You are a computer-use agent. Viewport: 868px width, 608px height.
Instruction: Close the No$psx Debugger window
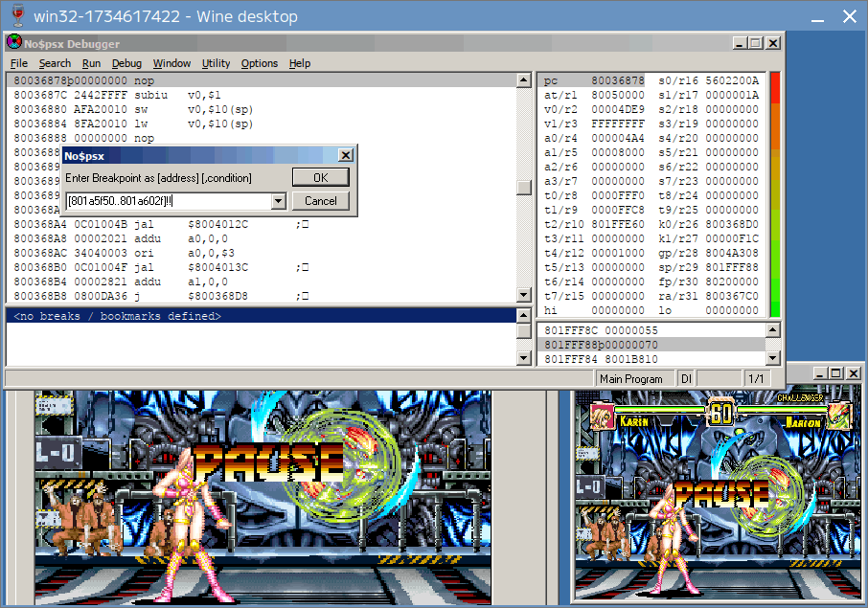click(773, 43)
